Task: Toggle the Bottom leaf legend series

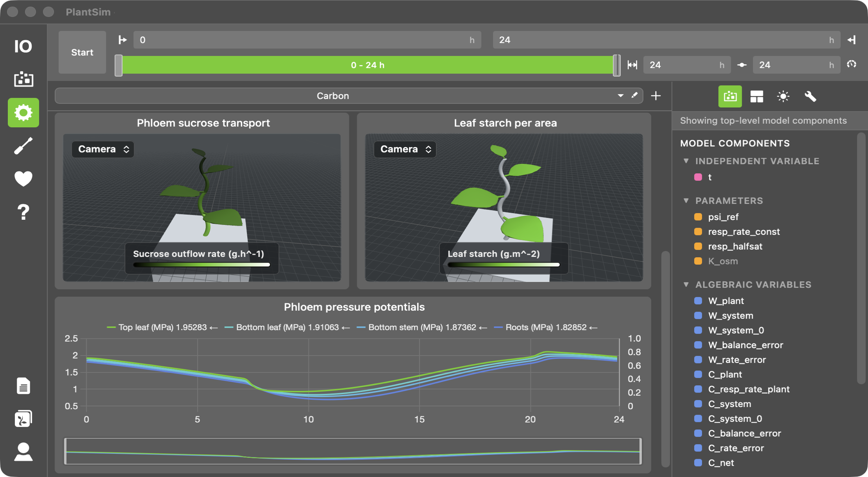Action: 287,327
